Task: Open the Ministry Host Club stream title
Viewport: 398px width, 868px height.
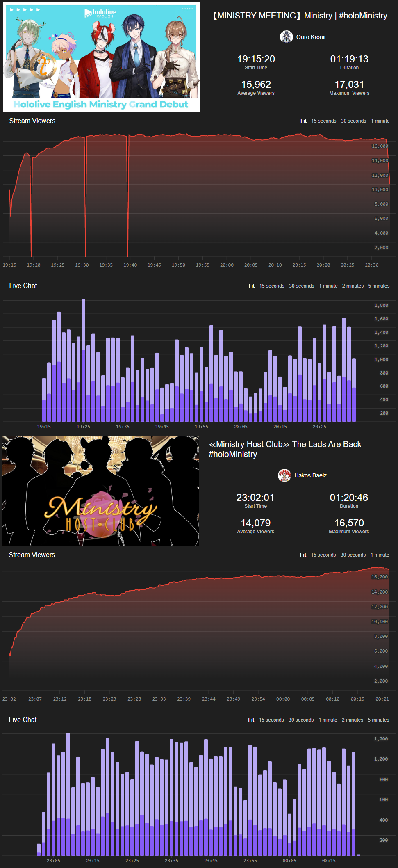Action: click(285, 449)
